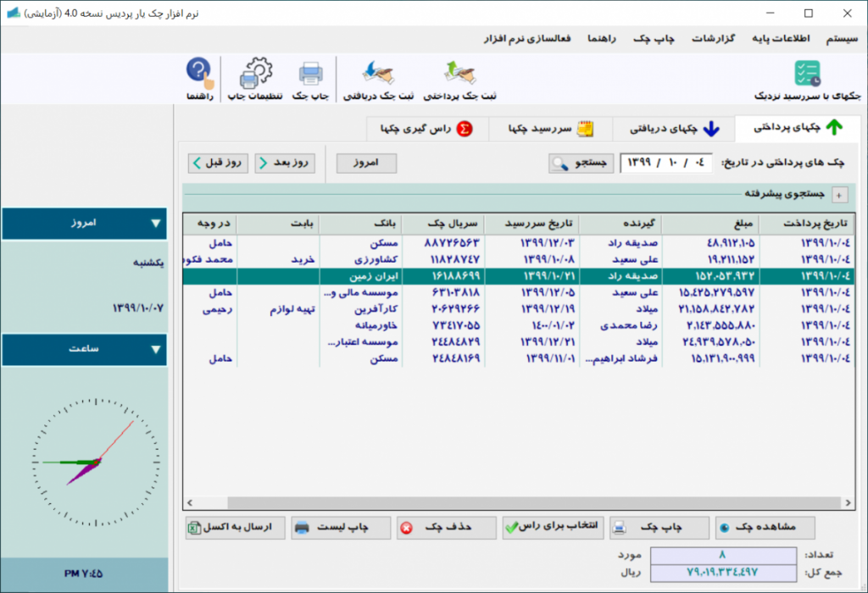Image resolution: width=868 pixels, height=593 pixels.
Task: Open تنظیمات چاپ gear-printer icon
Action: 256,73
